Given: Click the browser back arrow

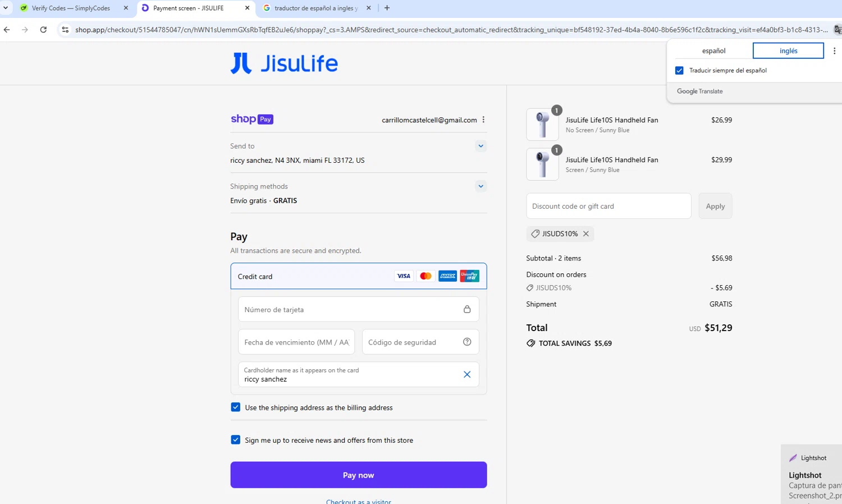Looking at the screenshot, I should [x=7, y=30].
